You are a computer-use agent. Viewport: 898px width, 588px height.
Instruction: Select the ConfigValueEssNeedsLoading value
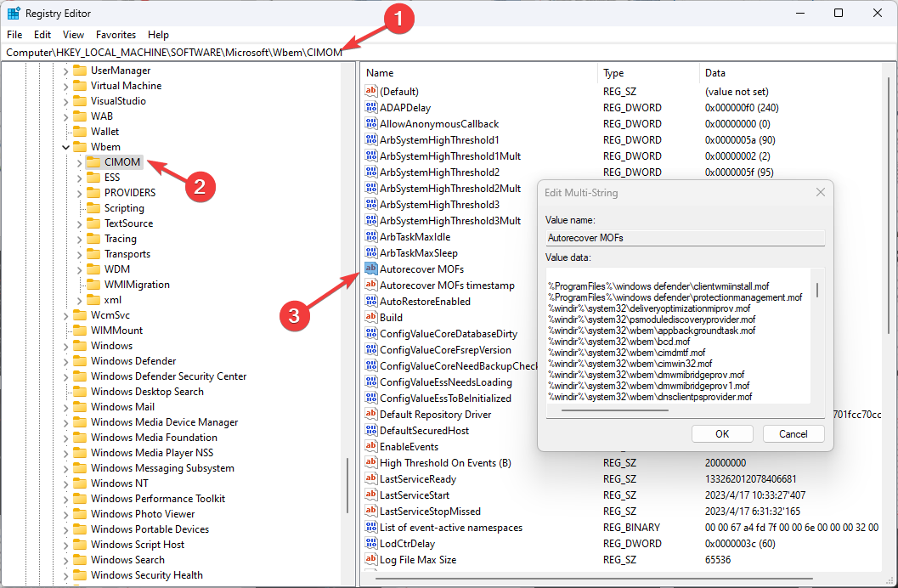coord(446,382)
